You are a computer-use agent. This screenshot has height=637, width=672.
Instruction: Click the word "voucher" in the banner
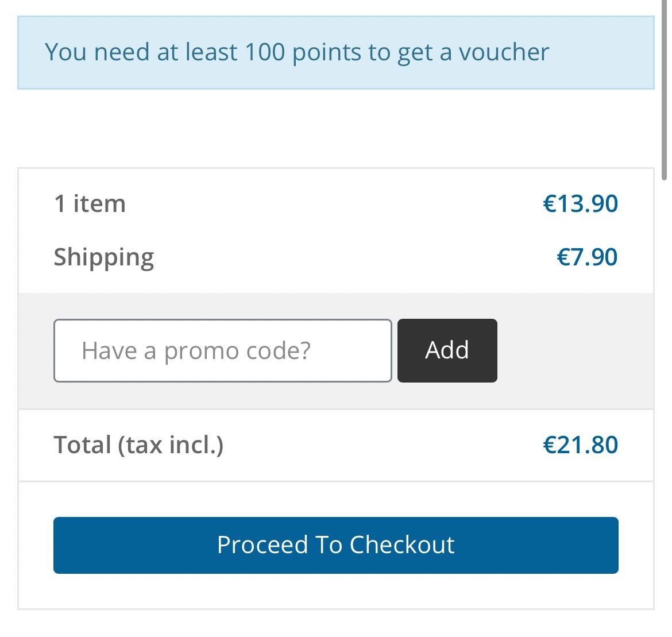coord(504,52)
